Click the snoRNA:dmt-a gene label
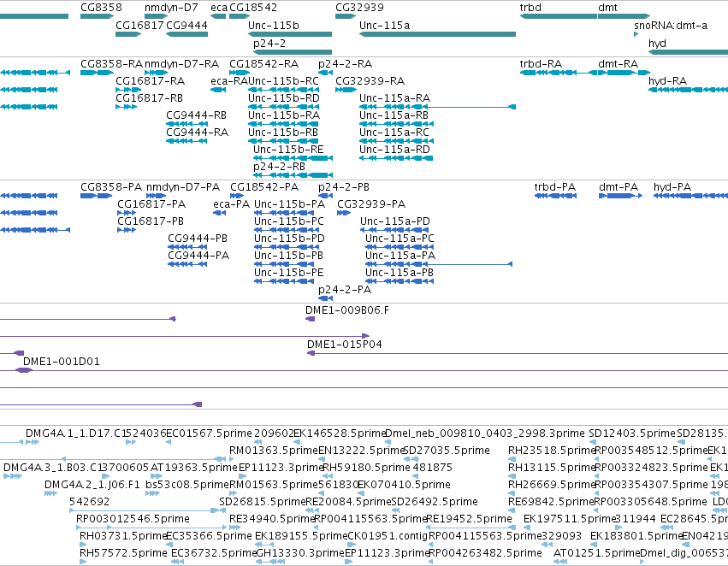 671,25
